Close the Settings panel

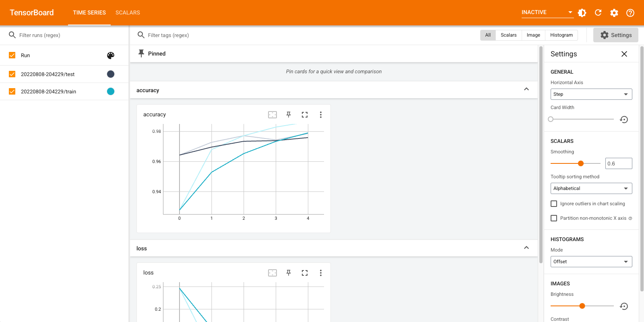pos(624,54)
